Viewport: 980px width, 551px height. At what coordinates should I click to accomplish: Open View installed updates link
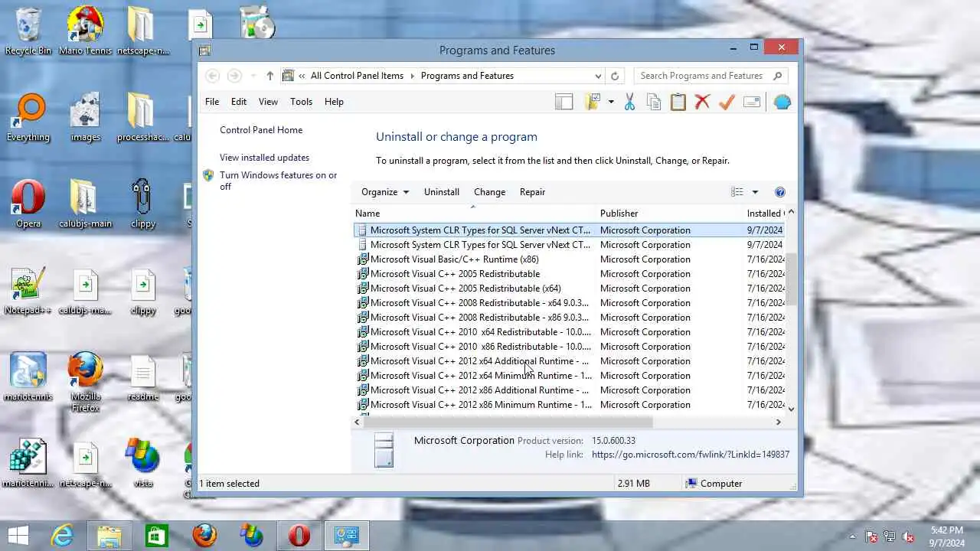coord(264,158)
